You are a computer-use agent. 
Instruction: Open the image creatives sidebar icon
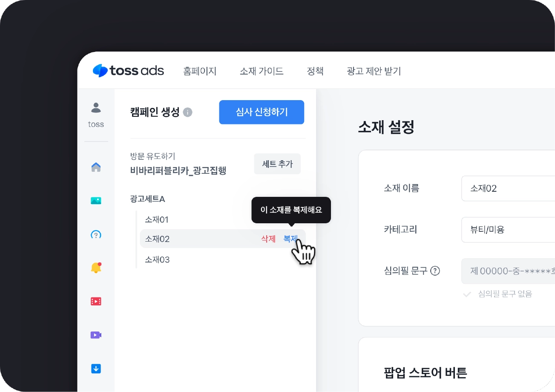(x=96, y=200)
